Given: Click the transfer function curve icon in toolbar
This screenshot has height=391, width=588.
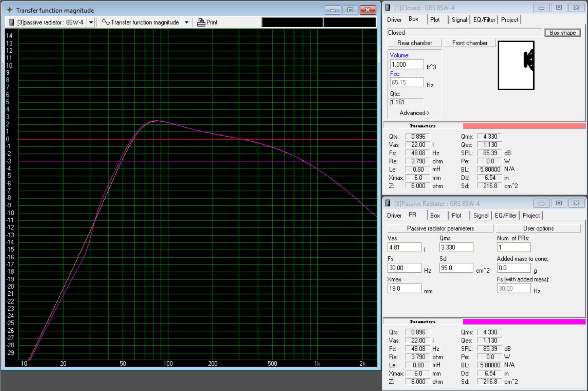Looking at the screenshot, I should (x=105, y=22).
